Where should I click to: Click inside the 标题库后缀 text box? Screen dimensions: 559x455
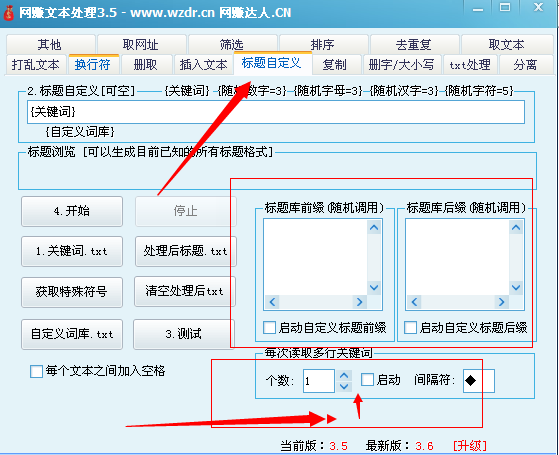pos(458,257)
